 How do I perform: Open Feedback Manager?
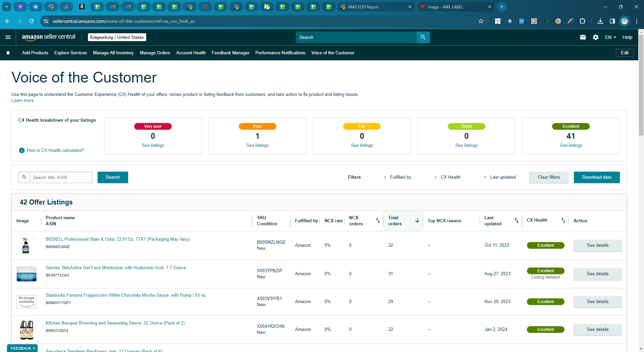[x=230, y=53]
